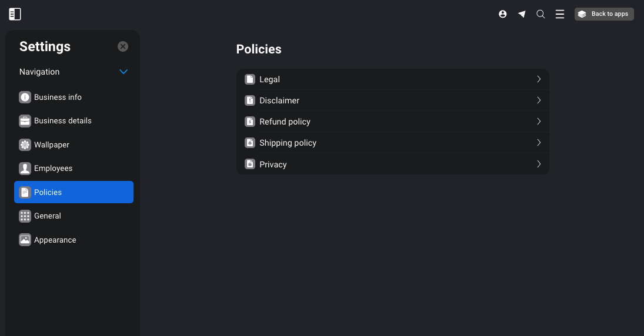Open the user account icon

pos(503,14)
